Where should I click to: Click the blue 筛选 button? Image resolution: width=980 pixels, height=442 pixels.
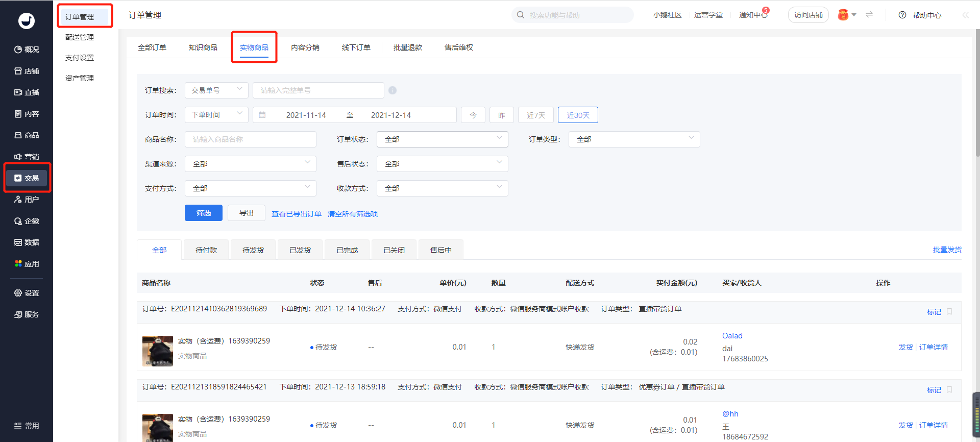(x=204, y=213)
